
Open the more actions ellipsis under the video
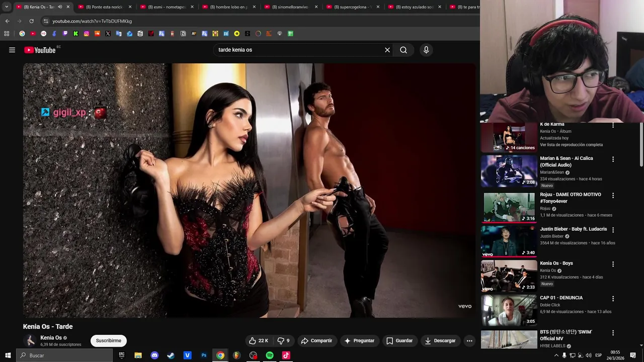pyautogui.click(x=469, y=340)
